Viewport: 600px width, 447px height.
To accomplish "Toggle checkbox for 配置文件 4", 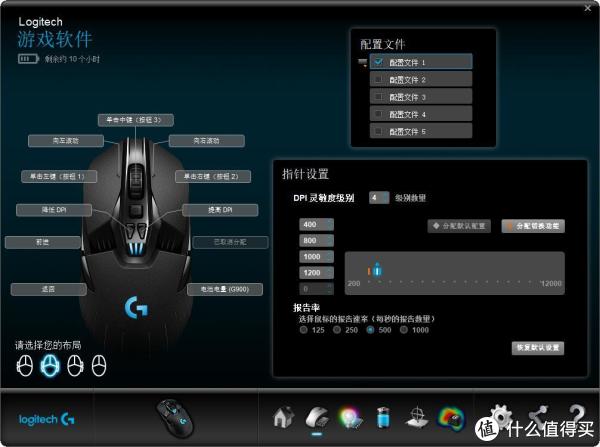I will click(x=378, y=114).
